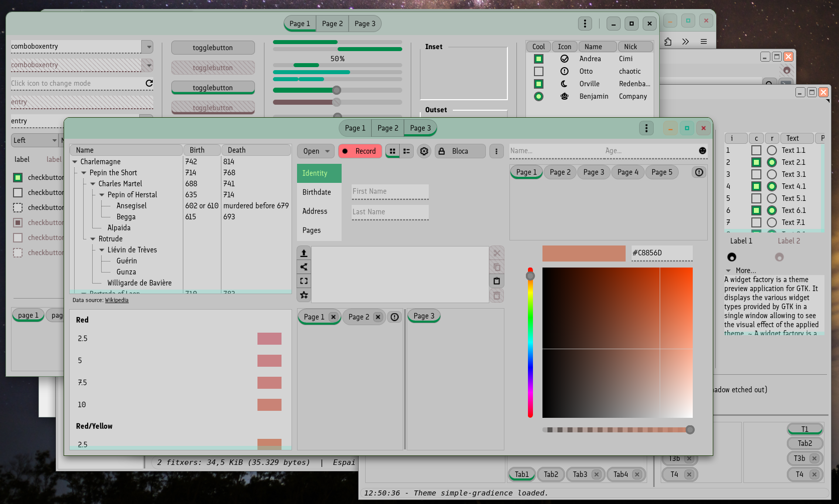Click the double chevron icon in the background window
839x504 pixels.
[685, 42]
